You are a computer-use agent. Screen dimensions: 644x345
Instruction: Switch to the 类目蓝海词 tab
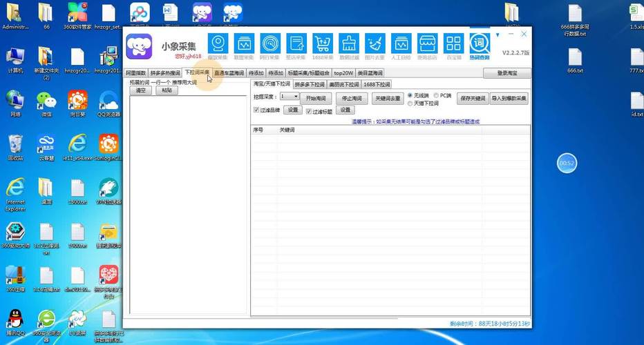(370, 73)
